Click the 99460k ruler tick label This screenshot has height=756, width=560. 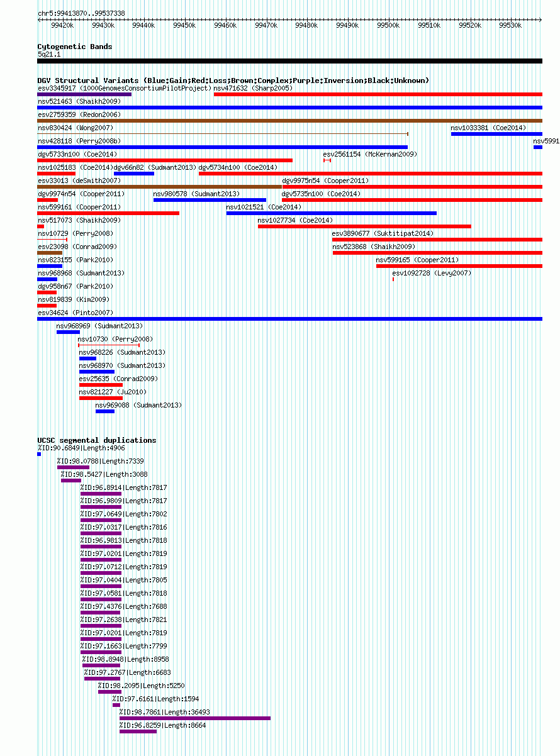coord(225,25)
